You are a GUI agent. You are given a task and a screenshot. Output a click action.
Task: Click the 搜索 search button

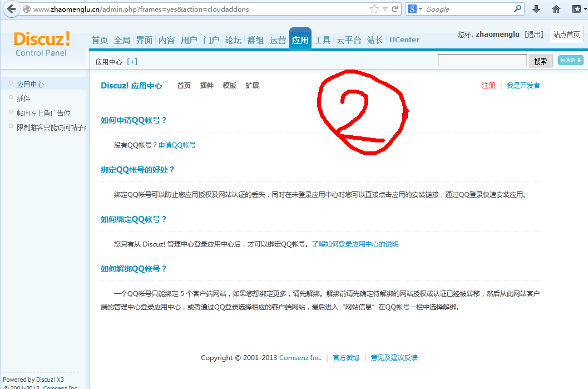click(x=540, y=61)
